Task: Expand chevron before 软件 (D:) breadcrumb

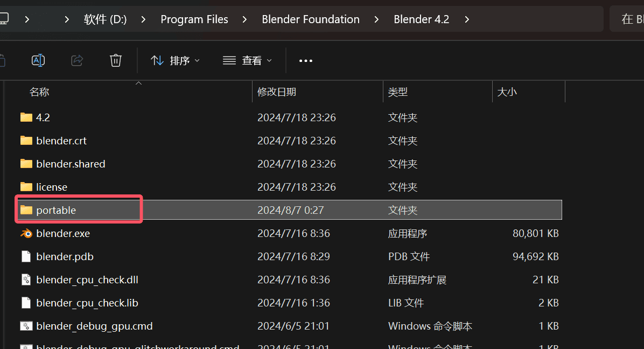Action: click(67, 19)
